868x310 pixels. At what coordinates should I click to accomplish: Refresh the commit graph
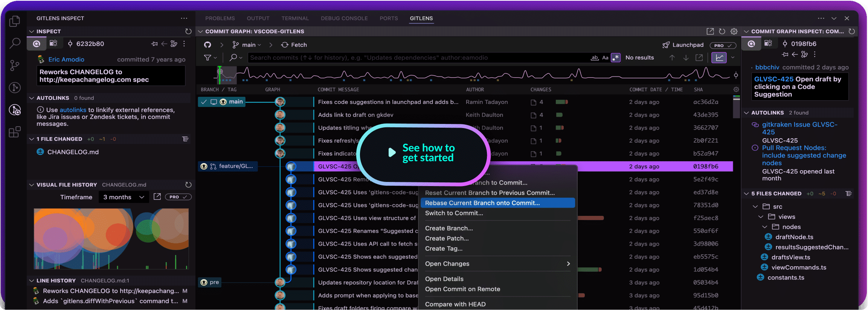point(722,31)
